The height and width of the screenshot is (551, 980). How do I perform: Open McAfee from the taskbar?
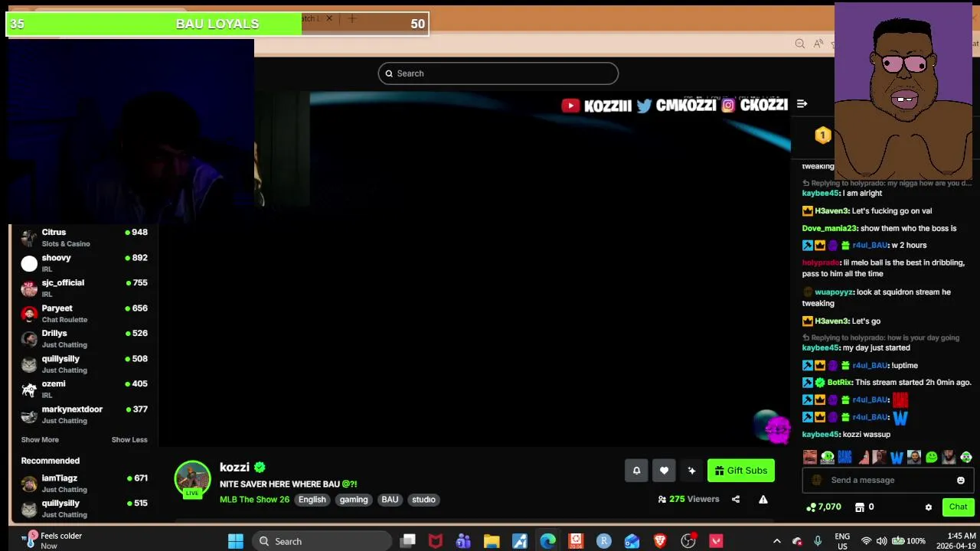(x=436, y=541)
